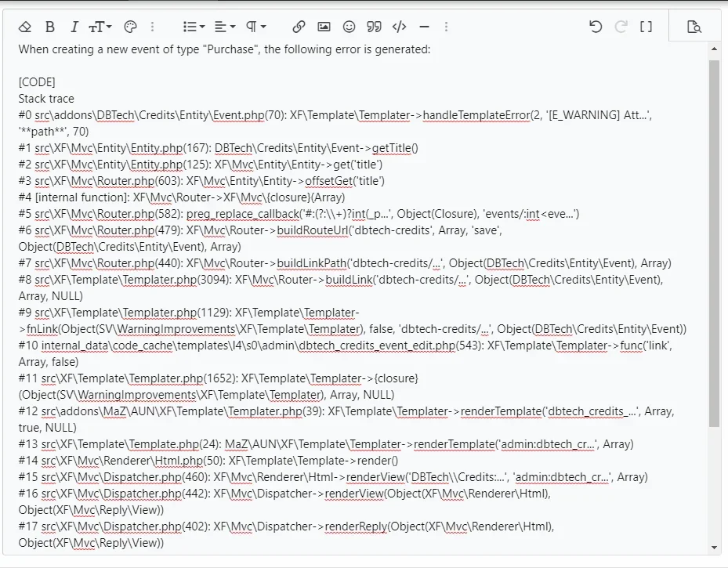728x568 pixels.
Task: Open the Font size dropdown
Action: pyautogui.click(x=100, y=27)
